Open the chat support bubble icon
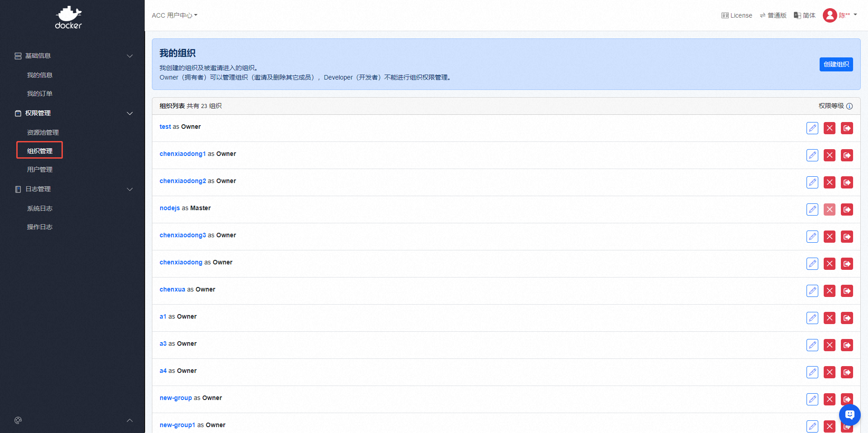 pos(849,414)
